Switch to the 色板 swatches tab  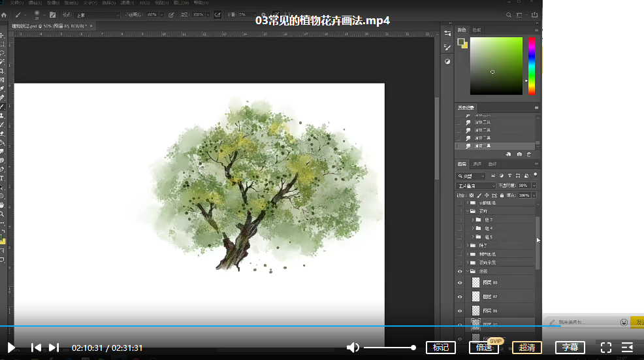click(x=477, y=30)
